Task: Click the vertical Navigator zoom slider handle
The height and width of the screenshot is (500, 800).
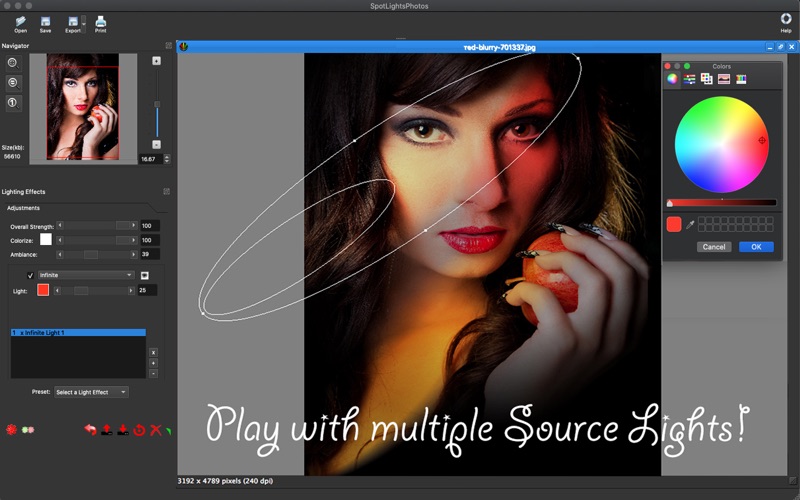Action: [157, 104]
